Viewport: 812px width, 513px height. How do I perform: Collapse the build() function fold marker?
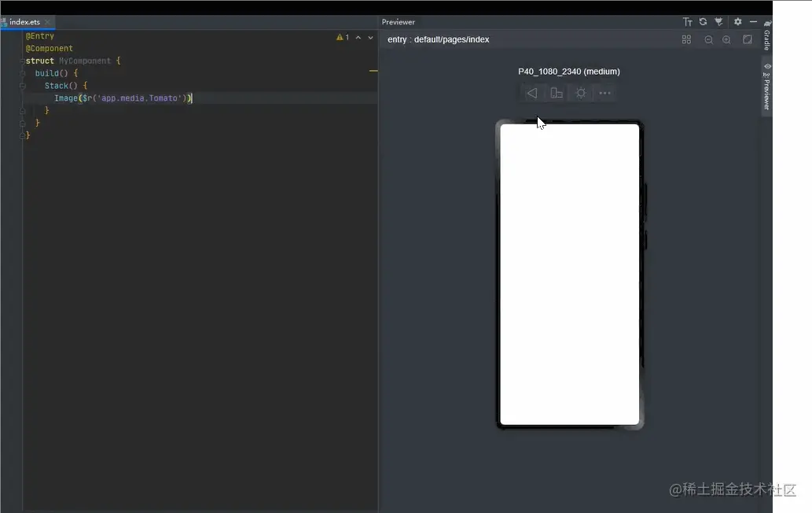coord(22,74)
